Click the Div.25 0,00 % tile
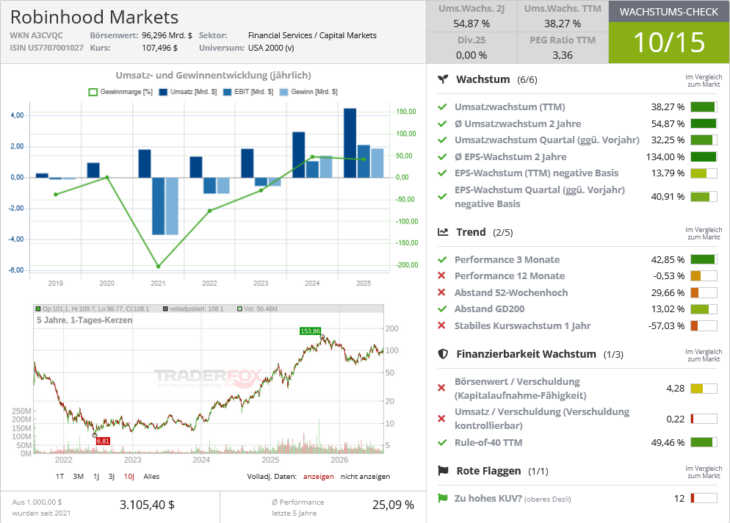 click(472, 48)
